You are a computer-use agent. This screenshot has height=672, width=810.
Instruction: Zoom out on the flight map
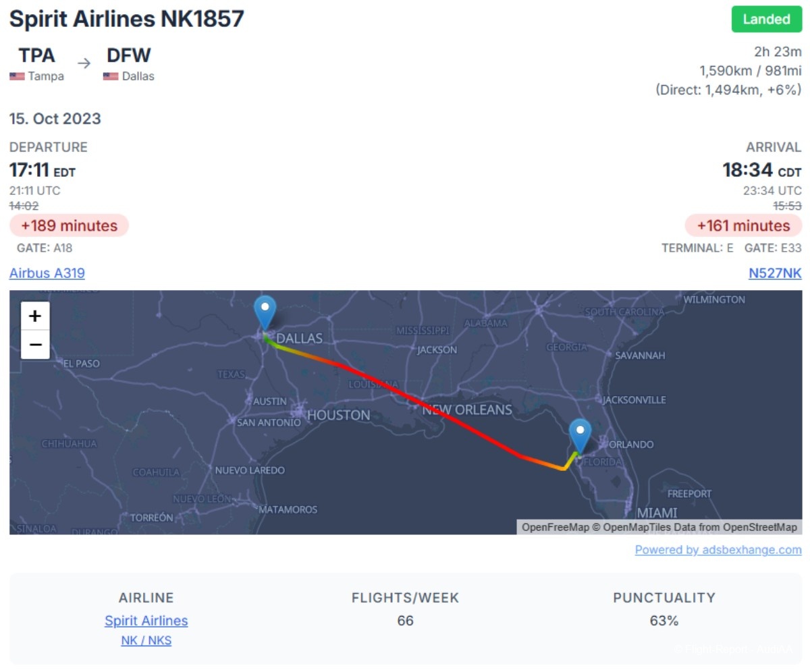point(35,345)
